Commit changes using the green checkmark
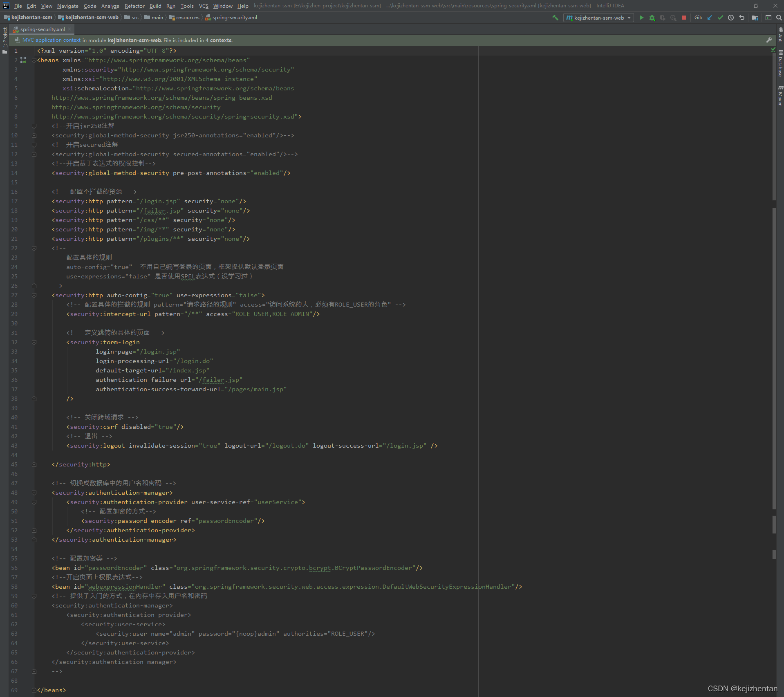 click(720, 18)
